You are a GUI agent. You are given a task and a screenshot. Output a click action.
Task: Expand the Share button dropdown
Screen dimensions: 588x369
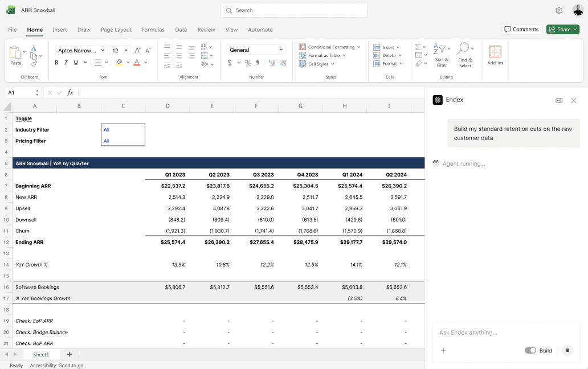(575, 29)
